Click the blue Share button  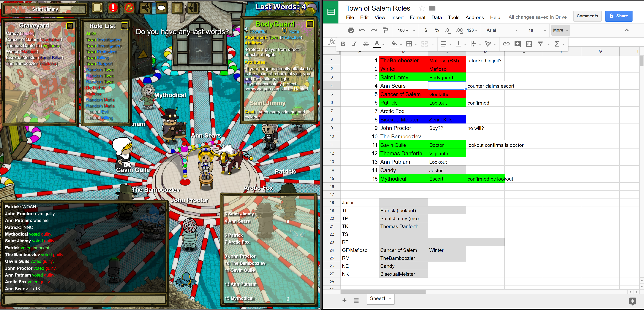tap(619, 16)
